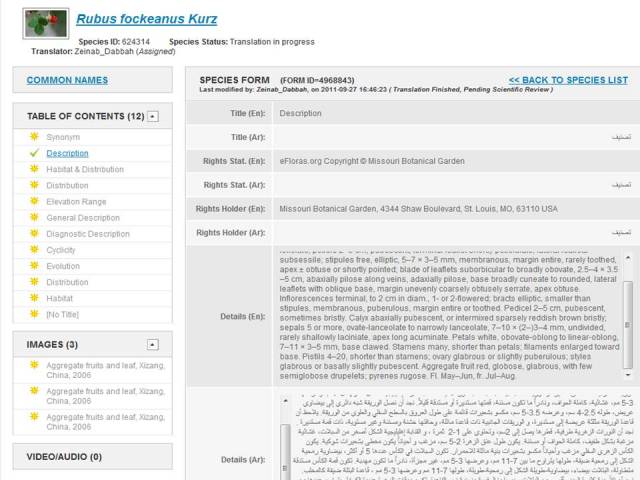Select Synonym in table of contents
Screen dimensions: 640x480
(63, 137)
